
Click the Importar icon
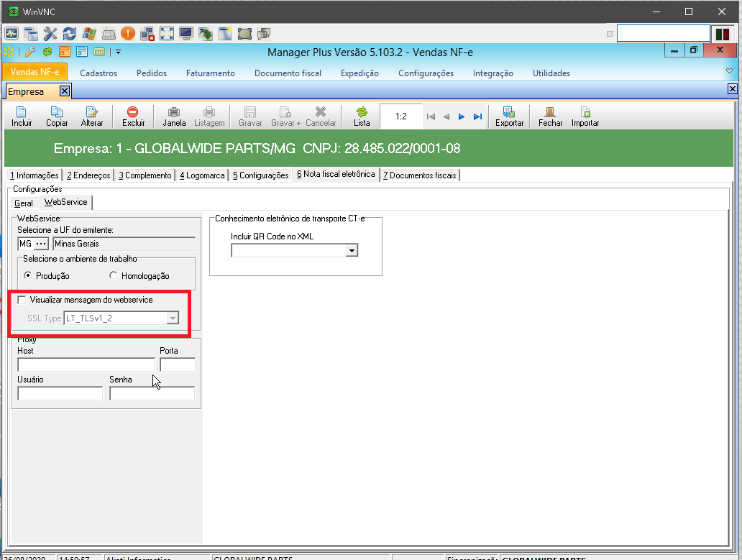click(x=585, y=112)
